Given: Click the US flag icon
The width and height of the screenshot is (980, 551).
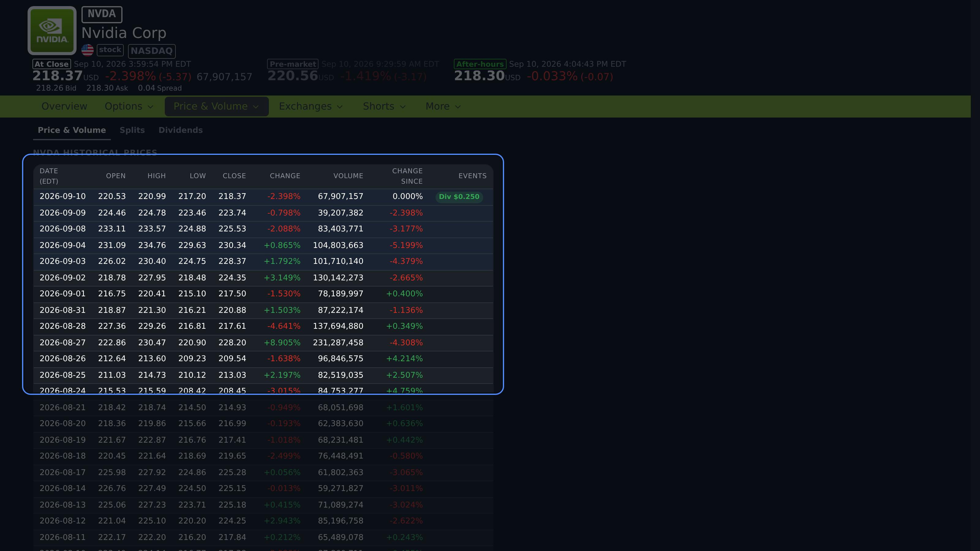Looking at the screenshot, I should click(x=88, y=50).
